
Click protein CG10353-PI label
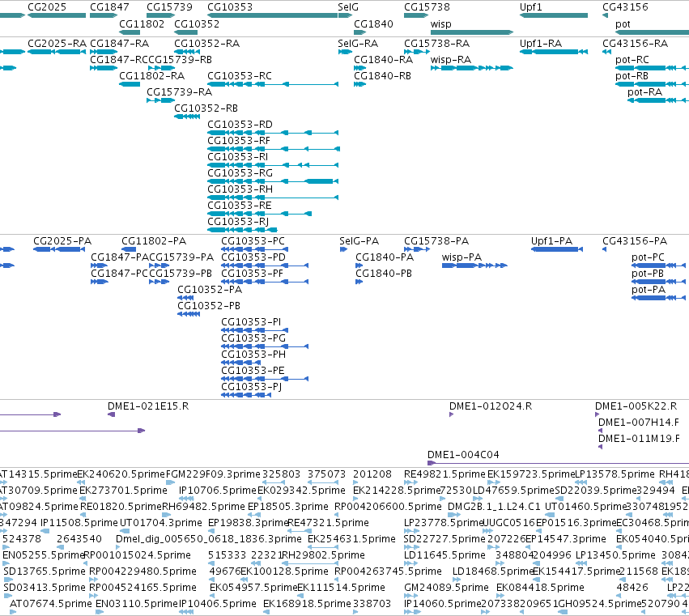tap(251, 322)
